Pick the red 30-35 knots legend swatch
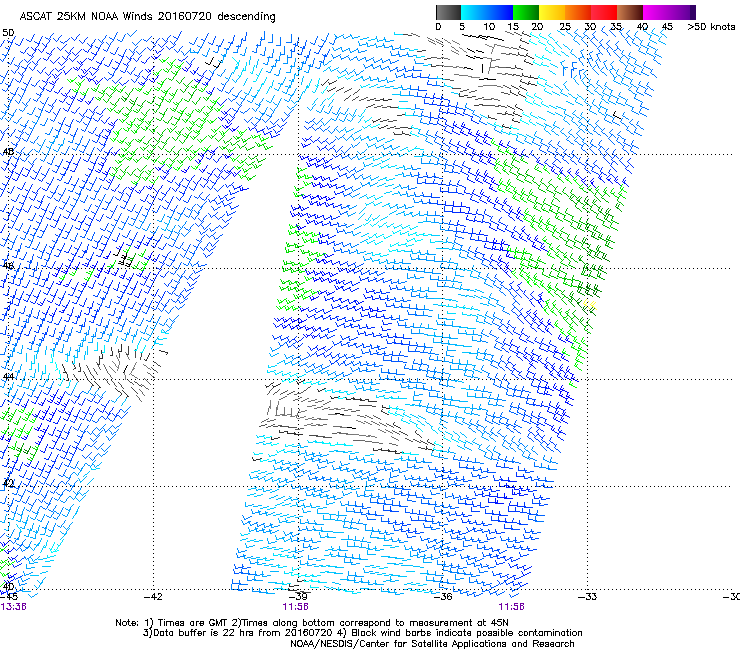Viewport: 740px width, 650px height. point(604,12)
